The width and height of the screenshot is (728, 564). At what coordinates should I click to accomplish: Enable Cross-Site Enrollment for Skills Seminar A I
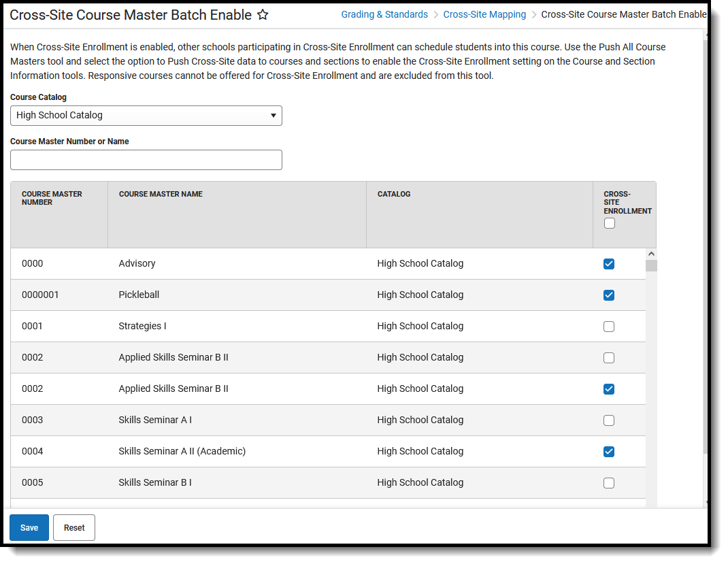pos(609,420)
